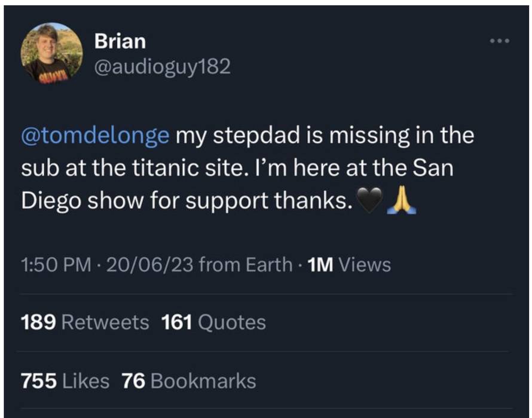Image resolution: width=532 pixels, height=418 pixels.
Task: Show the 755 Likes list
Action: [x=65, y=381]
